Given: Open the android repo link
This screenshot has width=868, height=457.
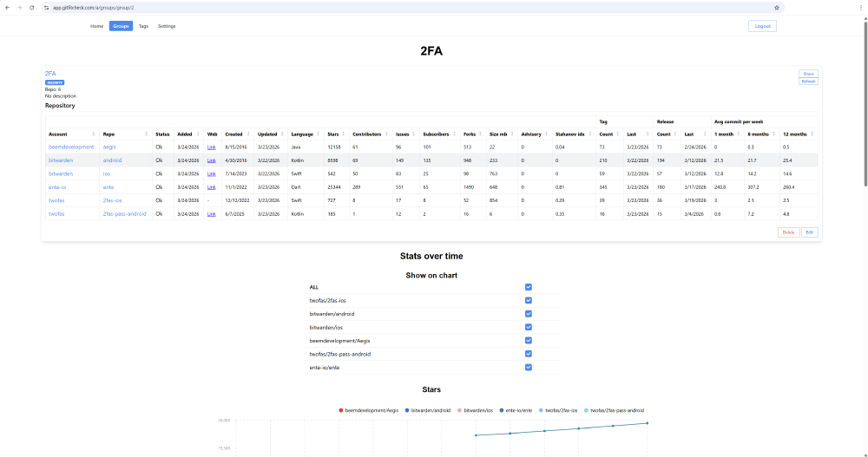Looking at the screenshot, I should pyautogui.click(x=112, y=160).
